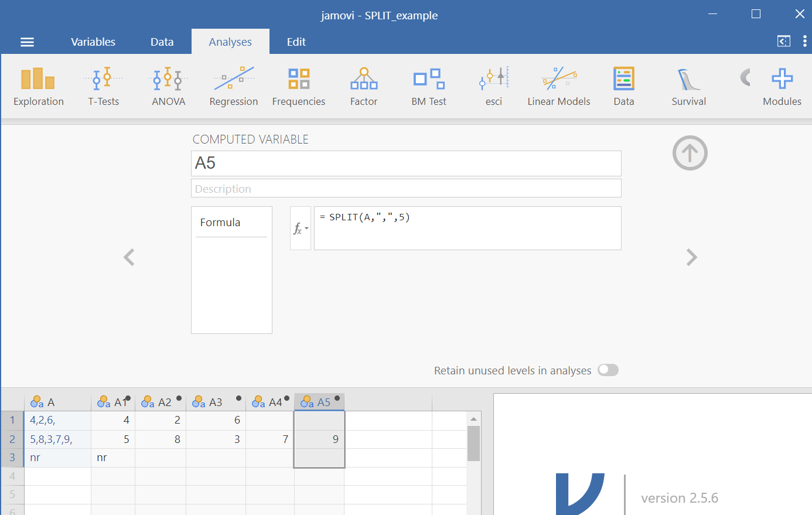Open the Linear Models menu
812x515 pixels.
click(x=559, y=87)
